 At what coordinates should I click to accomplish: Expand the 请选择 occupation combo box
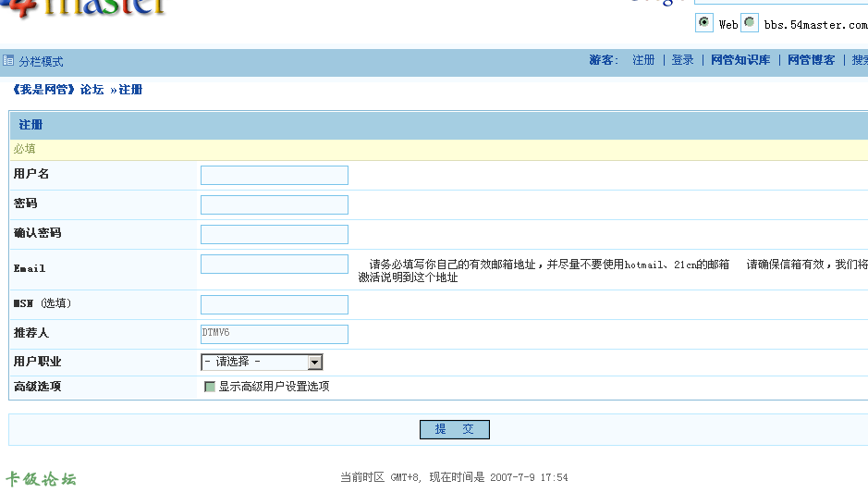click(262, 363)
